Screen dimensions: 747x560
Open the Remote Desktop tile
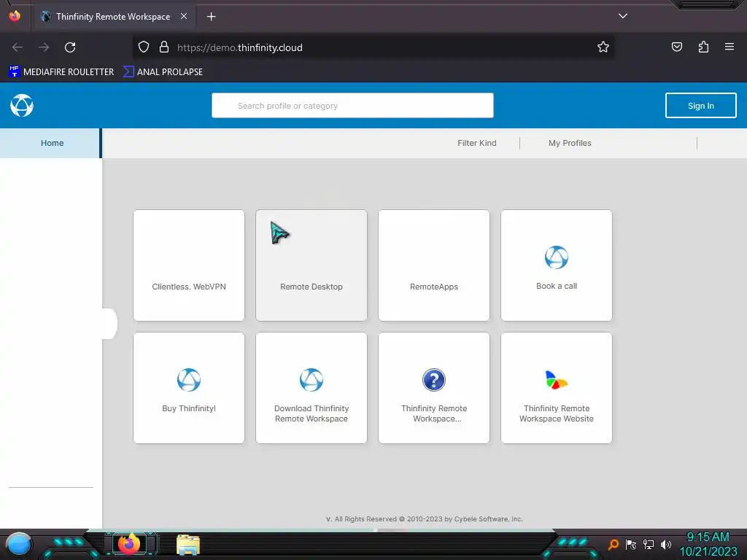click(x=311, y=265)
